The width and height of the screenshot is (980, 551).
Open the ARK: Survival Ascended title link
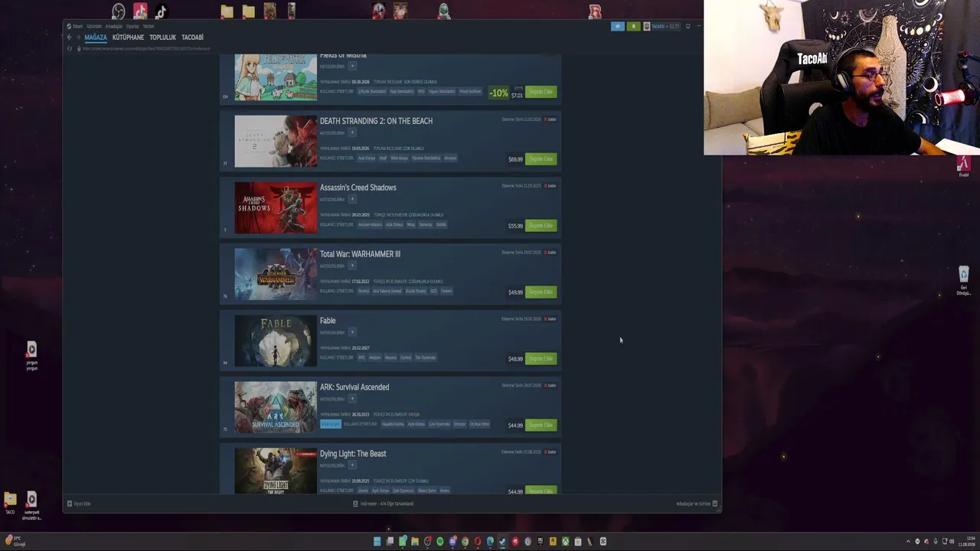pos(354,387)
